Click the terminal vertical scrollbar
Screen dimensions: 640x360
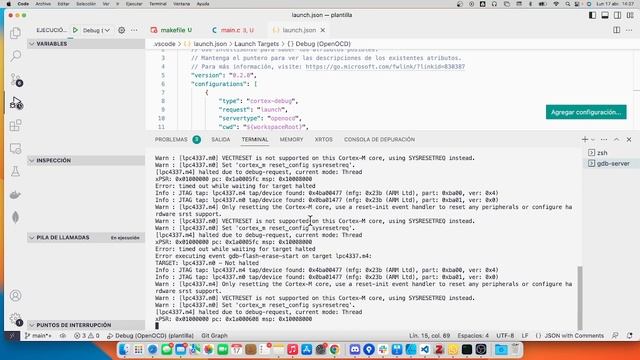pos(580,297)
